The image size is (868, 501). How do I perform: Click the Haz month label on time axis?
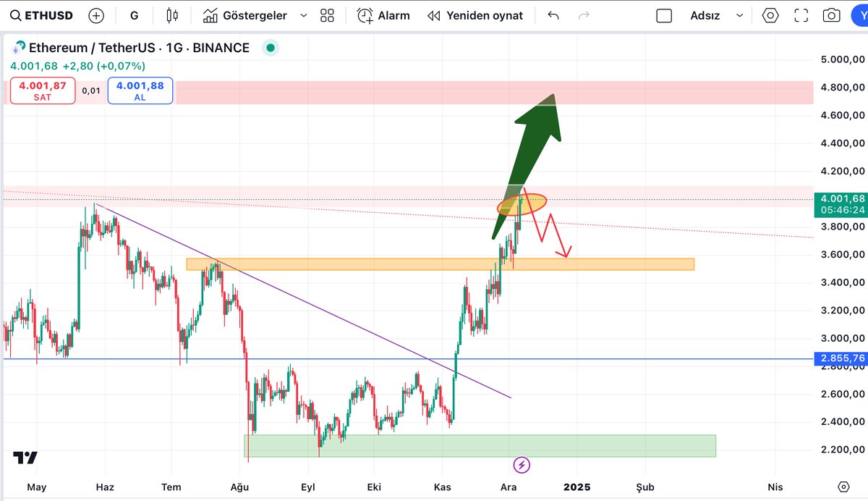coord(105,487)
